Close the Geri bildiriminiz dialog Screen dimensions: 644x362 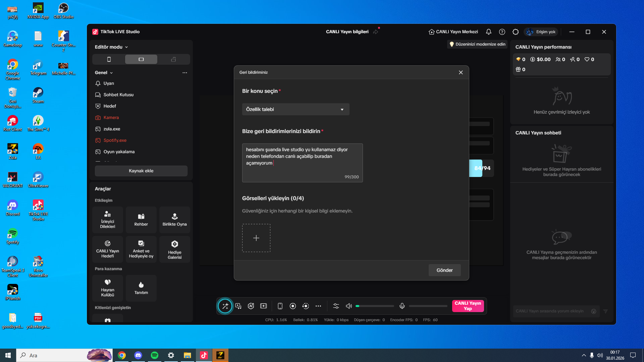tap(461, 72)
